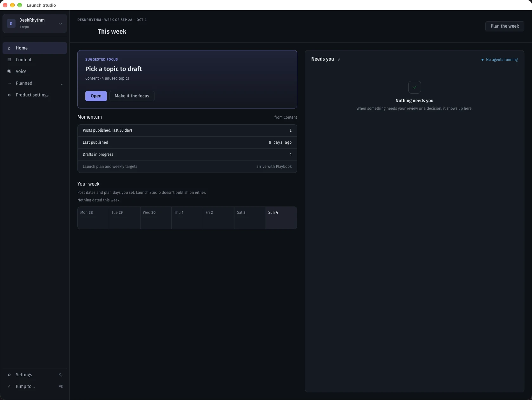Open the Voice section
The width and height of the screenshot is (532, 400).
35,71
